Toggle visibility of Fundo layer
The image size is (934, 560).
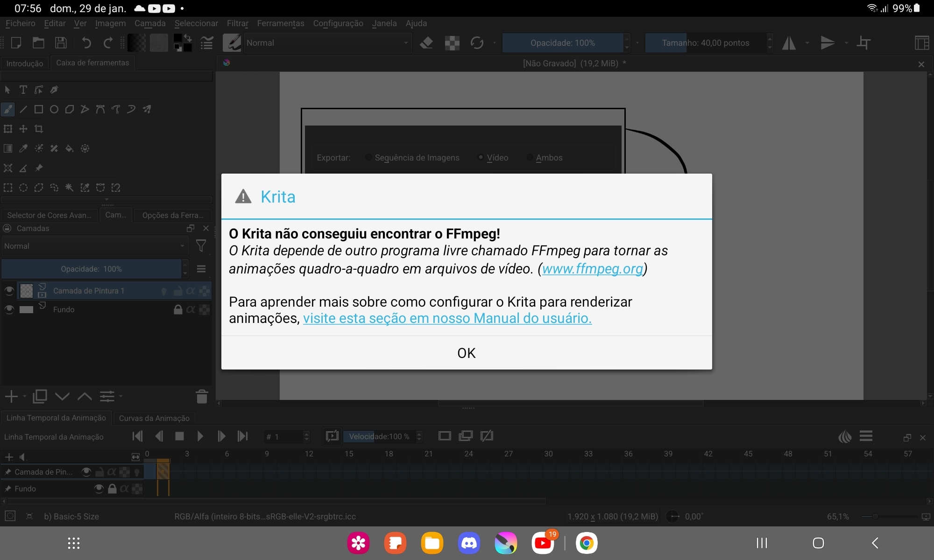[9, 309]
